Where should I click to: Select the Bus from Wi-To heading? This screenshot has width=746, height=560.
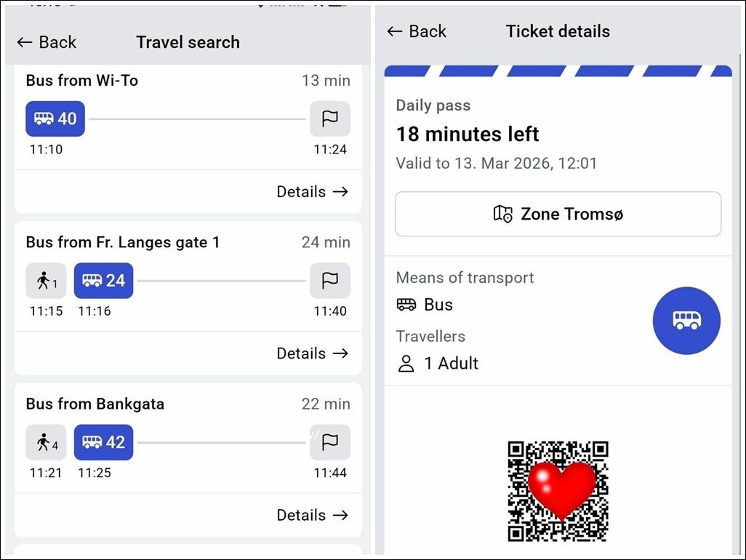81,81
